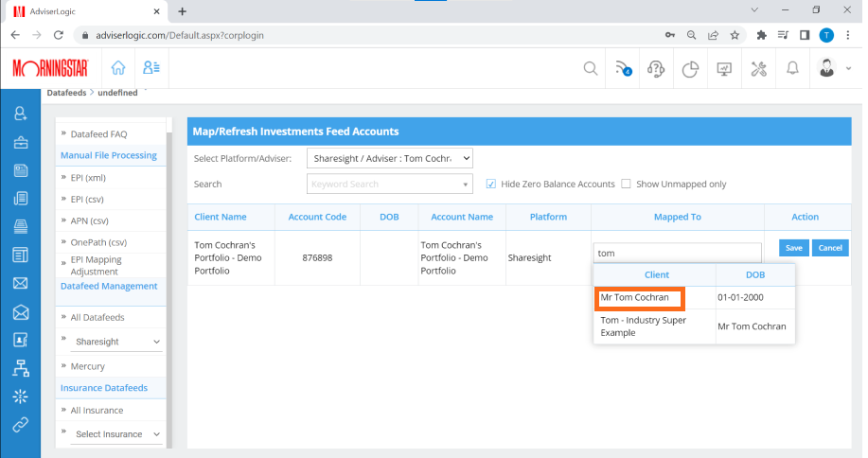
Task: Open the monitor presentation icon
Action: [x=724, y=69]
